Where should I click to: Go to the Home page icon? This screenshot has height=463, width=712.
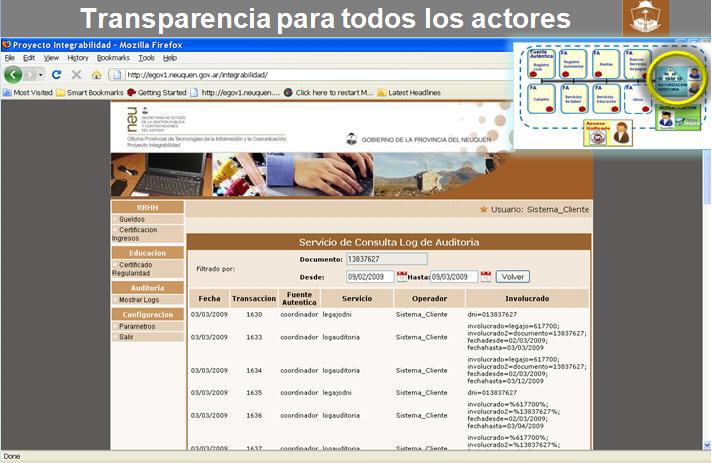click(96, 75)
